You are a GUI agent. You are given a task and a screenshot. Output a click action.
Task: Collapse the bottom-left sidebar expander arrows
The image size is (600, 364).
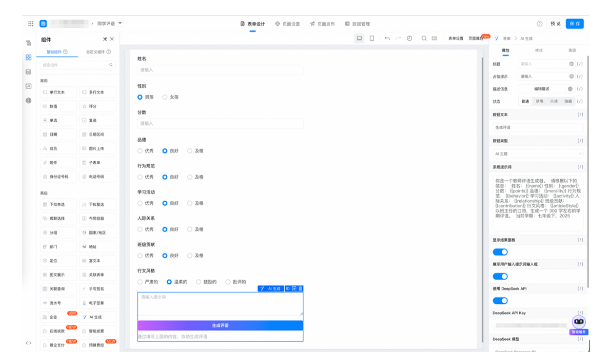pos(29,343)
